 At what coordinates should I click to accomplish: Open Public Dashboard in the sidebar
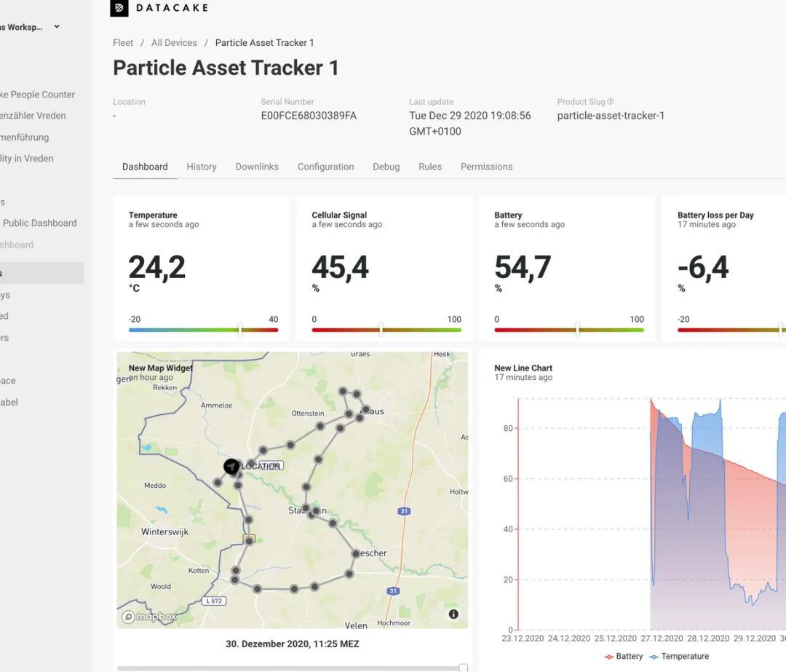[39, 224]
